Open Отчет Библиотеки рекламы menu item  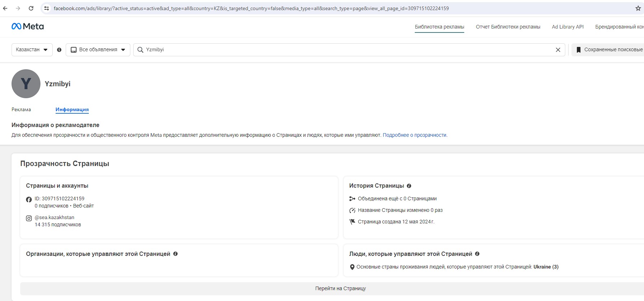[x=508, y=27]
